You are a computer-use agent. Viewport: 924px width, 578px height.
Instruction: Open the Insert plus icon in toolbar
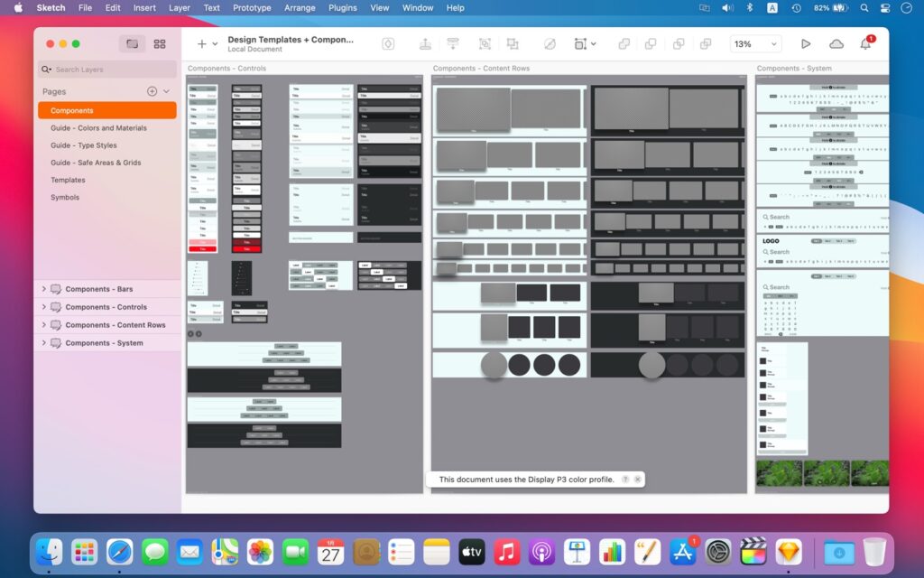coord(200,43)
